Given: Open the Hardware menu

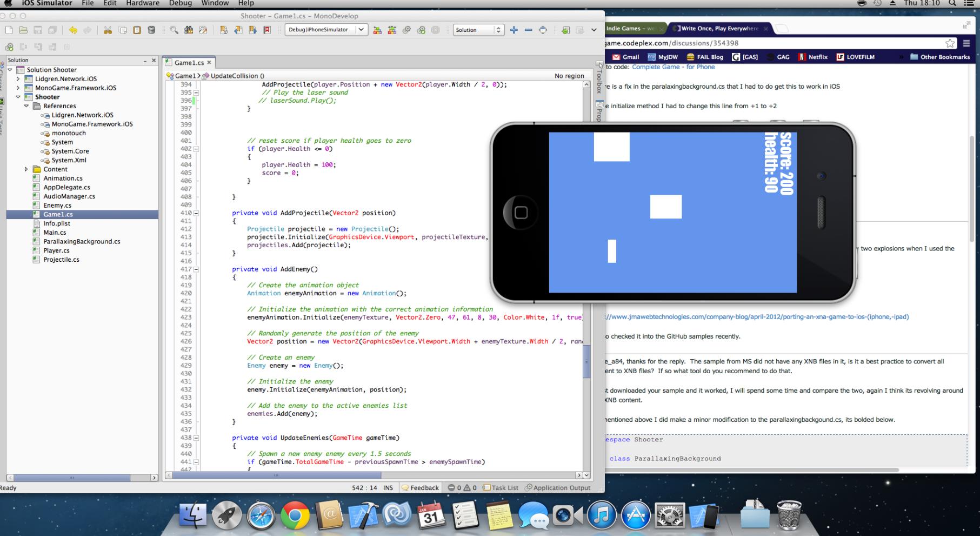Looking at the screenshot, I should click(143, 3).
